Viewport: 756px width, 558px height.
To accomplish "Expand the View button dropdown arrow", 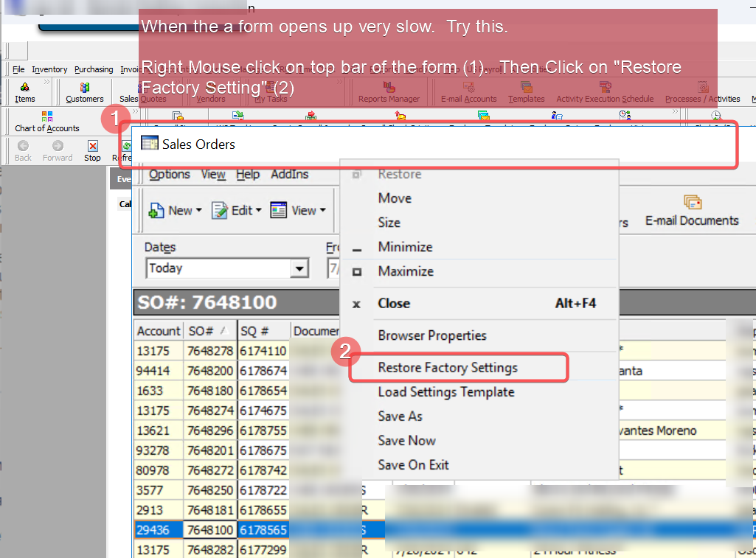I will coord(322,210).
